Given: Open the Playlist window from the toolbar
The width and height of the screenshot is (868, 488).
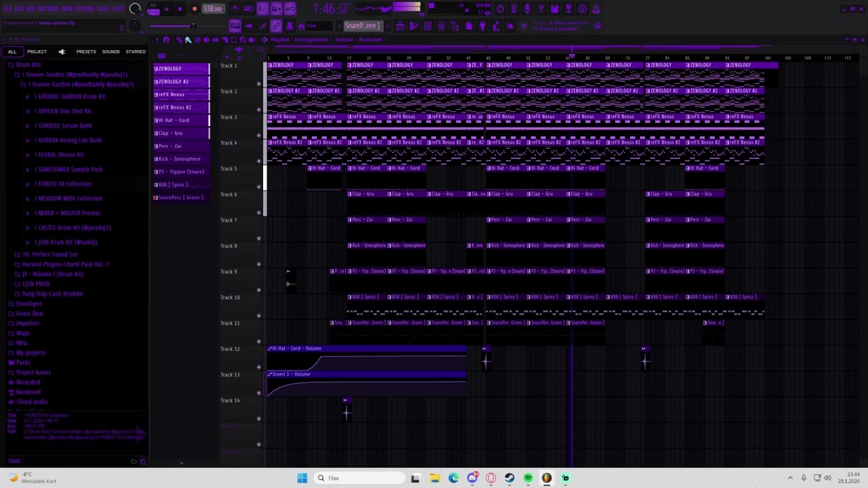Looking at the screenshot, I should [x=400, y=26].
